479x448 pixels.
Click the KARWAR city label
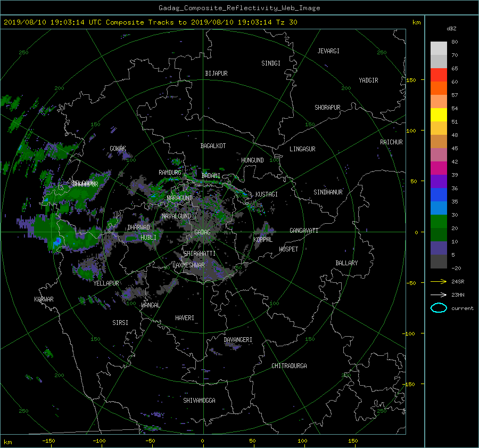pos(44,299)
